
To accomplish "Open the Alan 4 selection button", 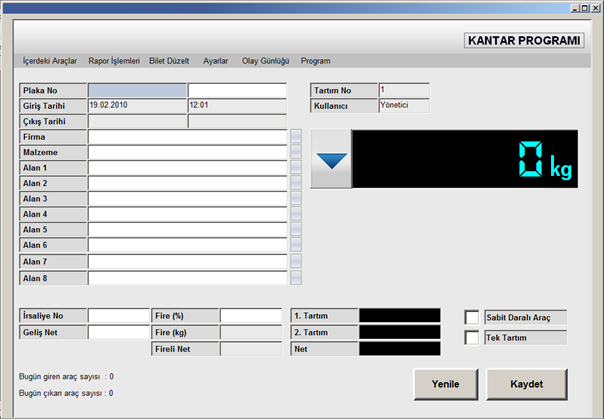I will (x=296, y=213).
